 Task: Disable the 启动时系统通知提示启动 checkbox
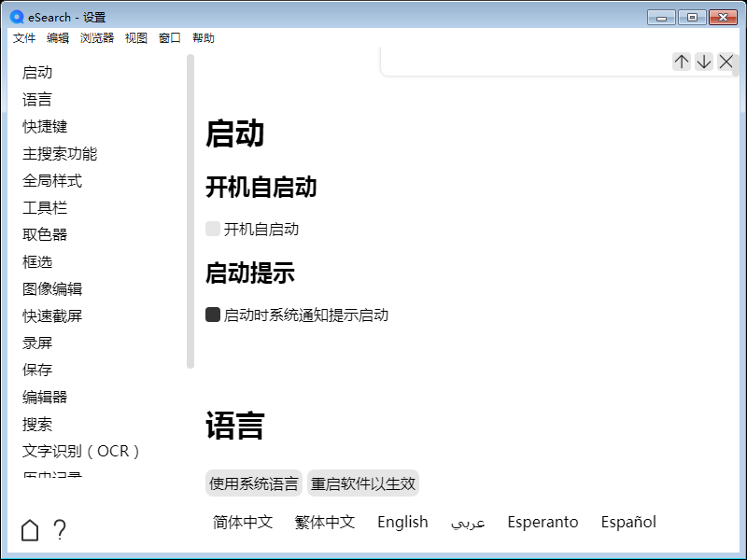212,315
